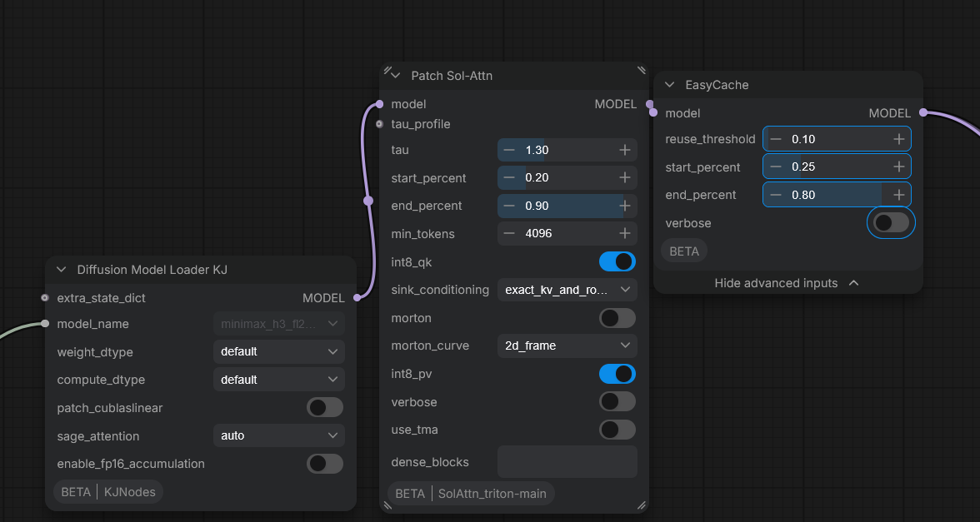Decrease Patch Sol-Attn start_percent

coord(509,178)
